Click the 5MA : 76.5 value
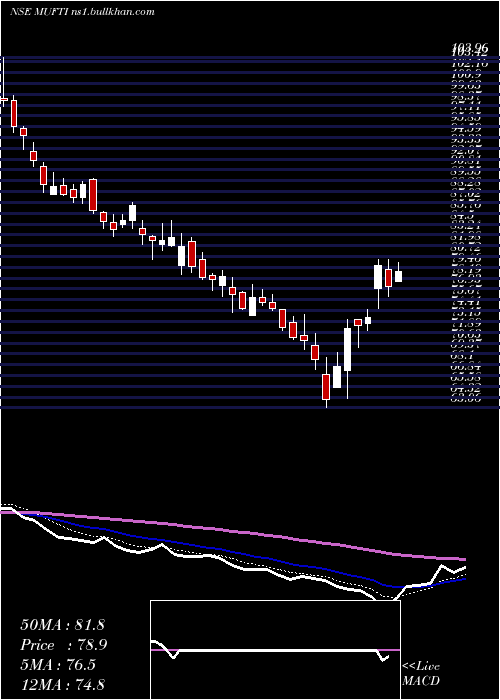Image resolution: width=500 pixels, height=700 pixels. point(58,665)
